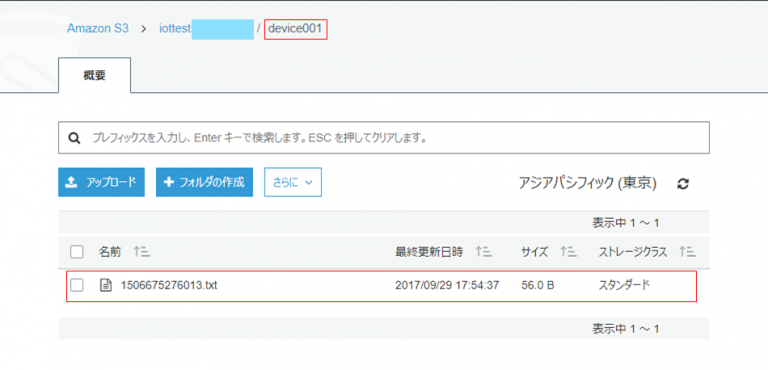Tick the select-all checkbox in the header row

point(76,252)
